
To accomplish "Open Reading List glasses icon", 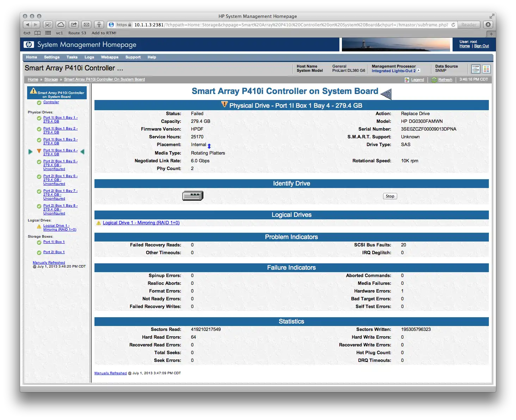I will pos(27,33).
